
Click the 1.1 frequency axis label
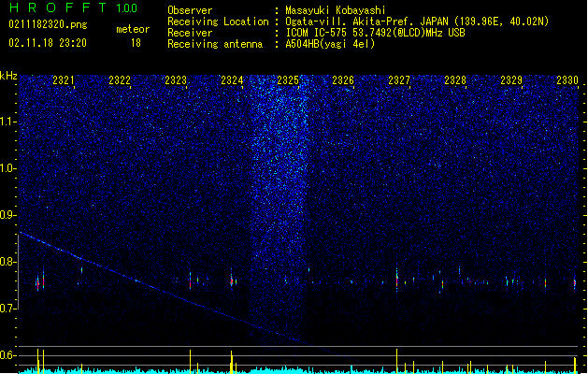[x=7, y=122]
